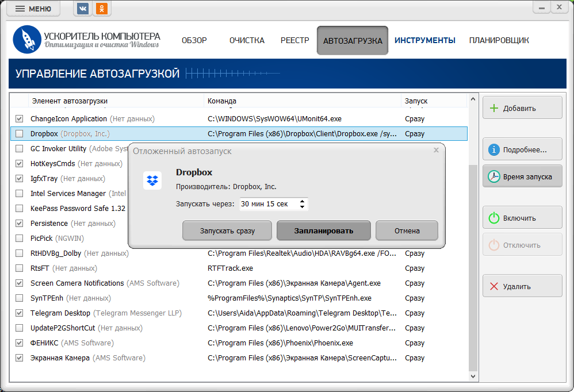Click Сразу value in ФЕНИКС row
The height and width of the screenshot is (392, 574).
415,343
